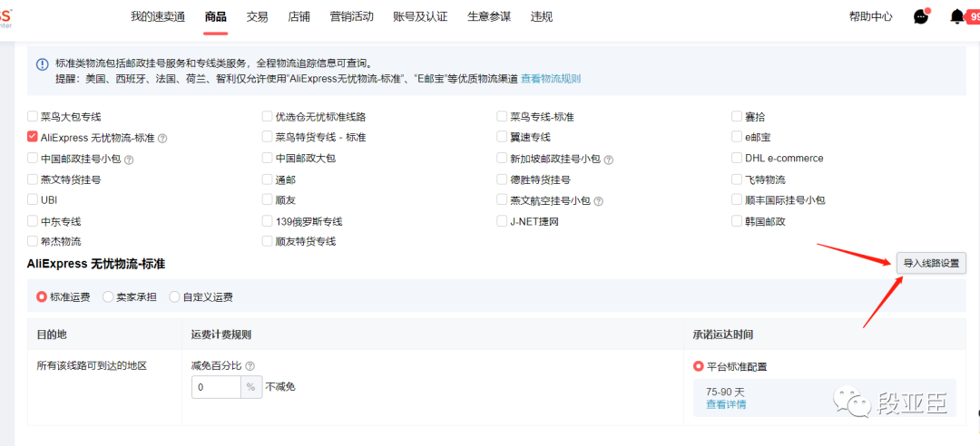Click the blue info icon in notice banner

point(42,63)
